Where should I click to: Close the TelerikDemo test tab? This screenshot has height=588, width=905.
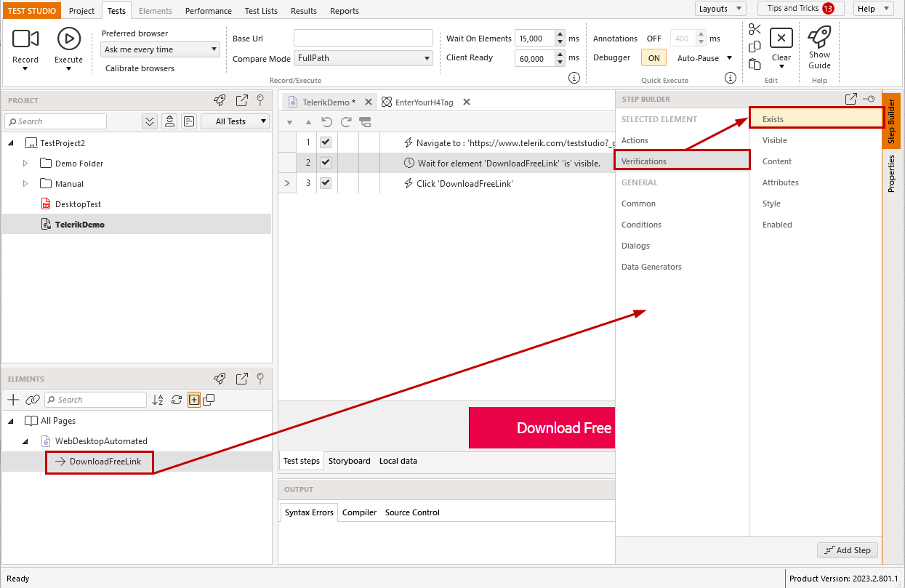pos(369,102)
